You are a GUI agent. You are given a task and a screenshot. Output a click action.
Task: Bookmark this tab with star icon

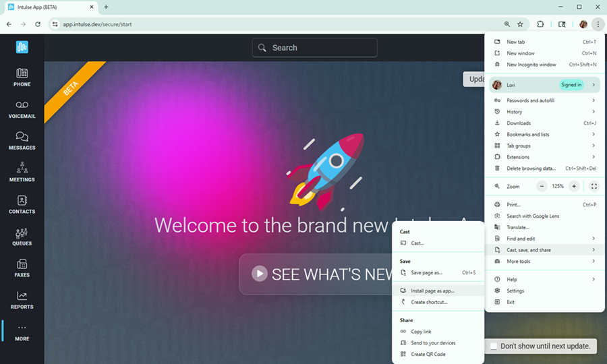point(520,24)
